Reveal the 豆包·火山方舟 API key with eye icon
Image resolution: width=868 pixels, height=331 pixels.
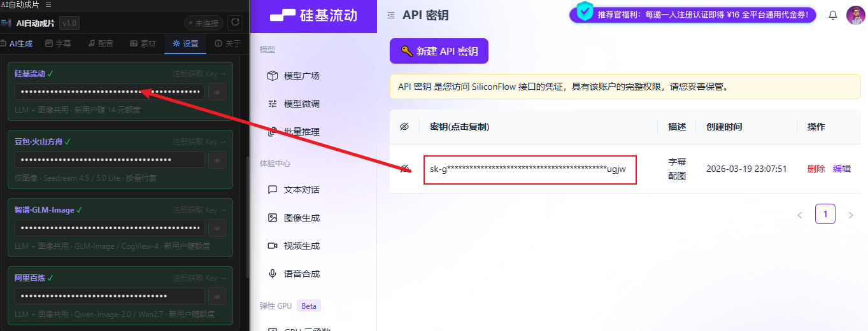[217, 160]
